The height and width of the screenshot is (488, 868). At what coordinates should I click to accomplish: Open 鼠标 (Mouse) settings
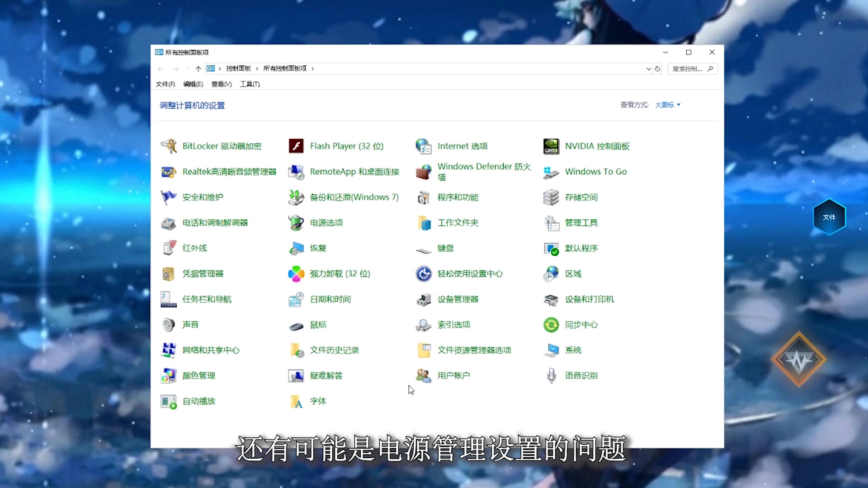coord(317,324)
